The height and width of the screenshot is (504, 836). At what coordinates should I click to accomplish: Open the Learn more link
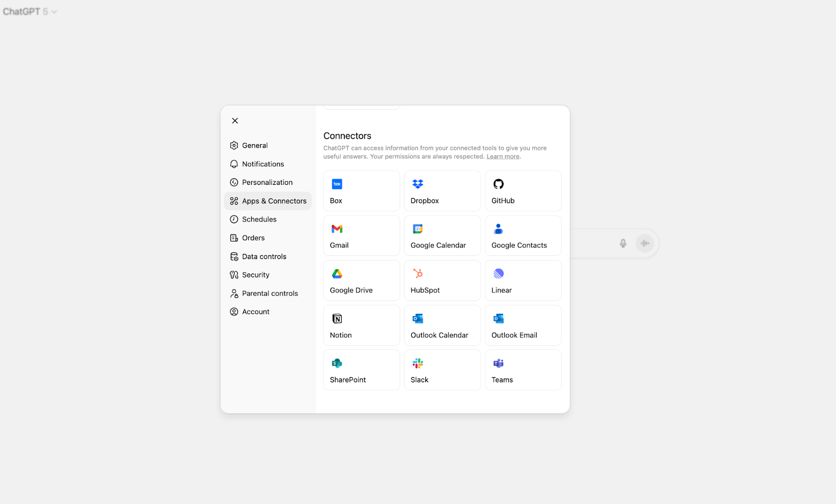click(502, 156)
